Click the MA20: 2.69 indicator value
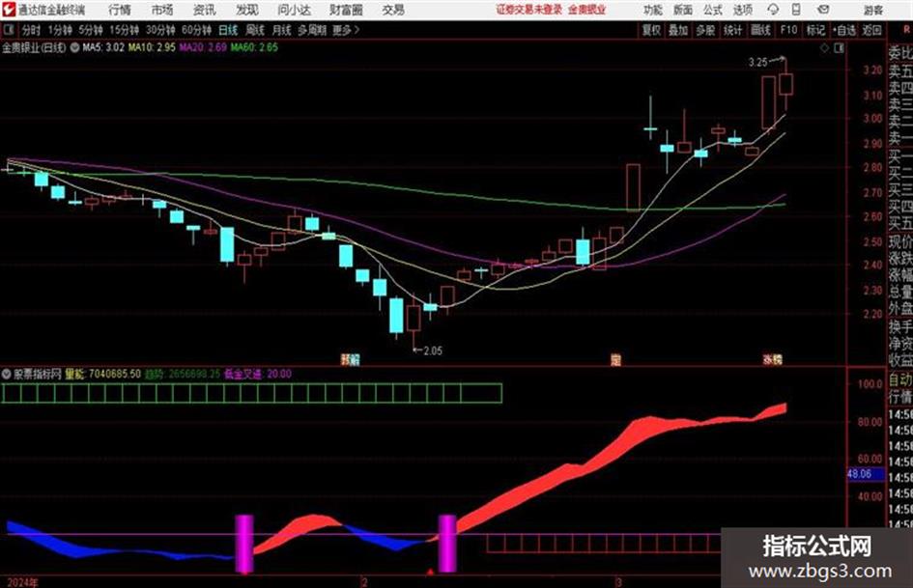The width and height of the screenshot is (913, 588). click(x=203, y=47)
